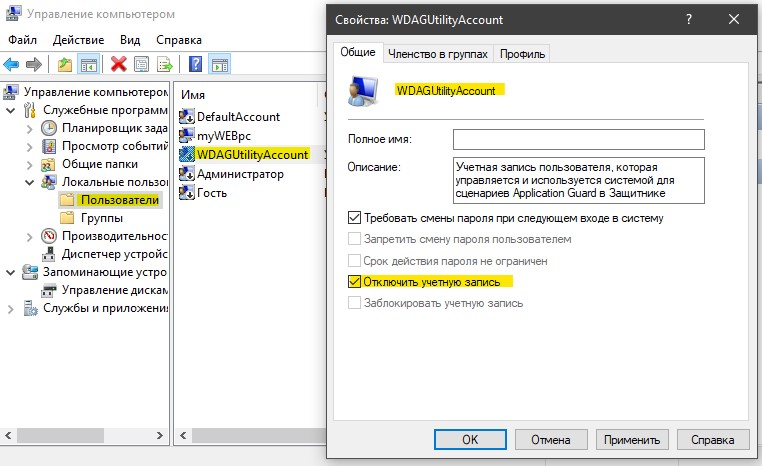The height and width of the screenshot is (466, 762).
Task: Click the Применить button
Action: (632, 440)
